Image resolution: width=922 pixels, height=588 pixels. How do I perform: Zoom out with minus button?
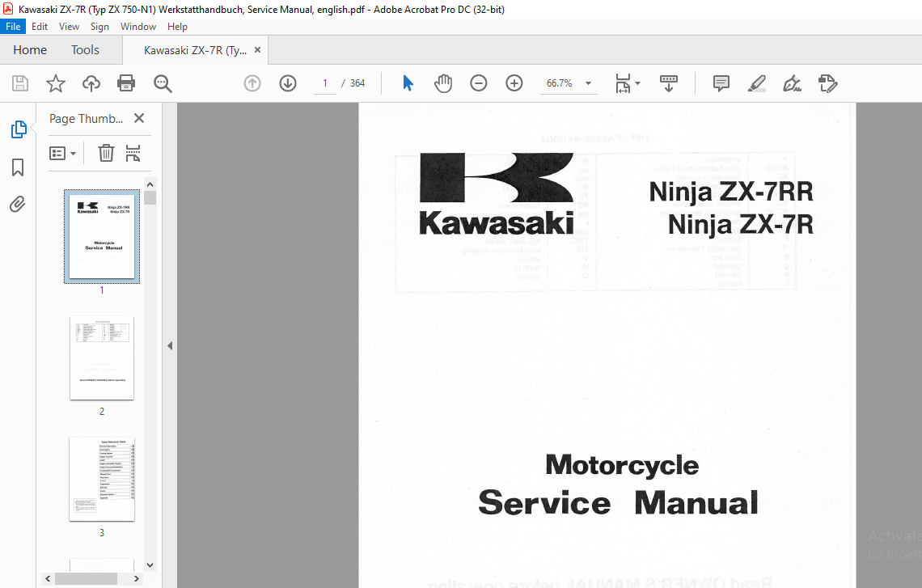[479, 83]
